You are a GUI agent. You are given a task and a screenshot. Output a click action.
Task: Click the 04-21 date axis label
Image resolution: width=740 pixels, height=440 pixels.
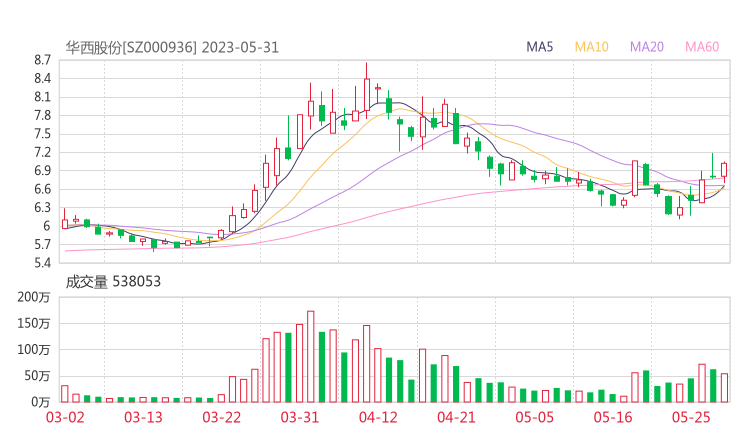pos(456,417)
